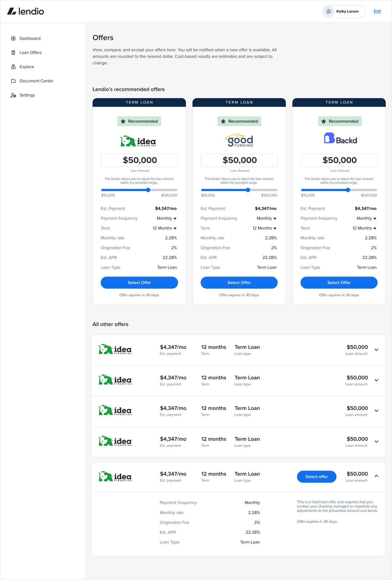The height and width of the screenshot is (580, 392).
Task: Click Idea Financial logo in first other-offers row
Action: pos(115,349)
